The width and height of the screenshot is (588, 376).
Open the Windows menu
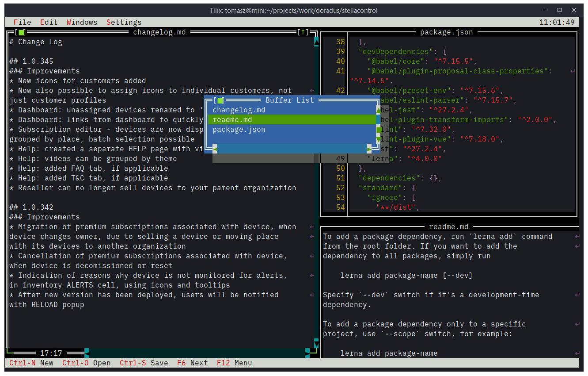(x=82, y=22)
